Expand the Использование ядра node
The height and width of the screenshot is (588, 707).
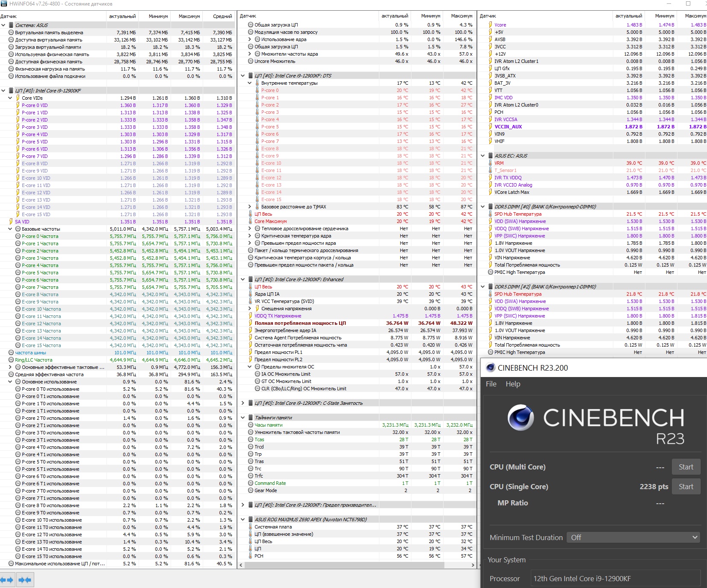tap(250, 39)
